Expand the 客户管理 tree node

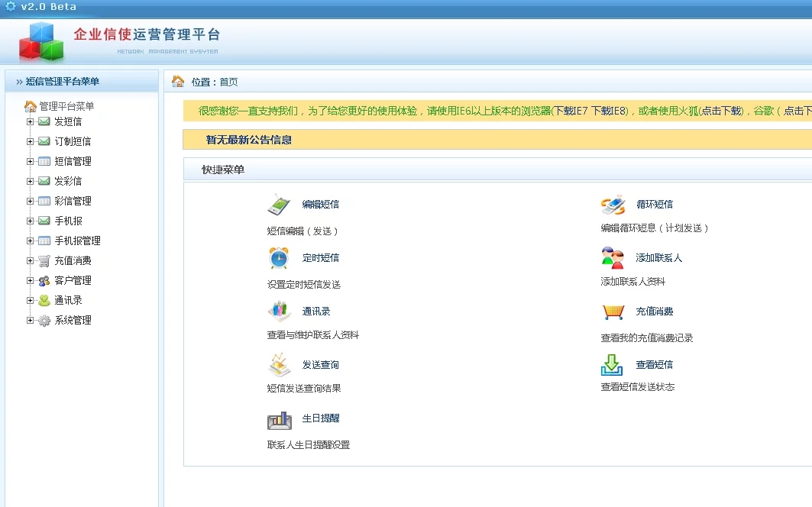tap(31, 280)
